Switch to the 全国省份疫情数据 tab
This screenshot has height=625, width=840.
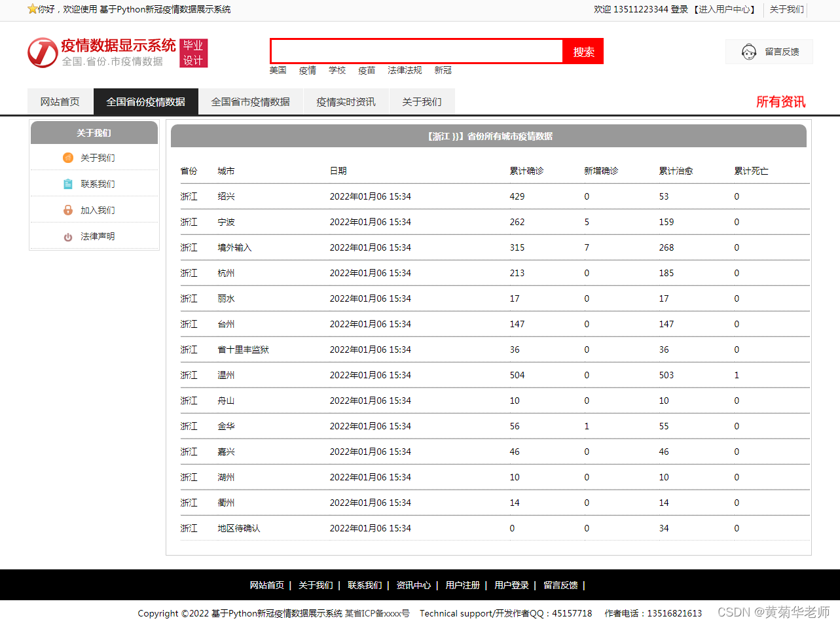coord(146,102)
